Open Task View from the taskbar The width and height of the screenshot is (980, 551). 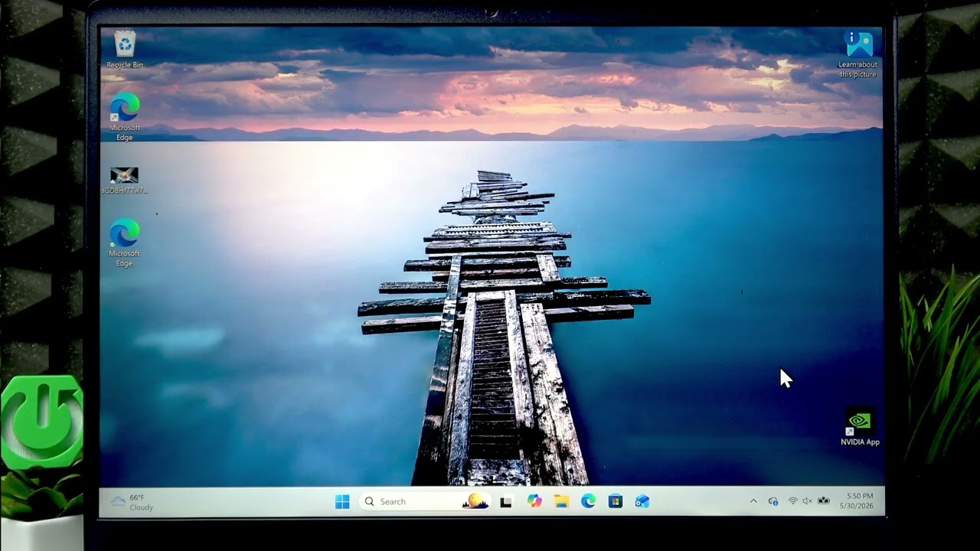(x=505, y=502)
